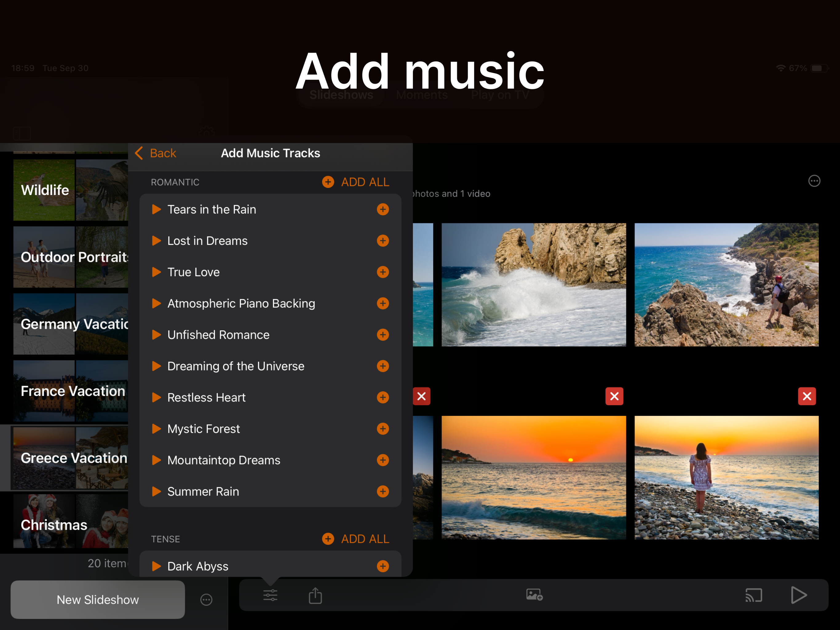Add all Tense tracks

[356, 539]
